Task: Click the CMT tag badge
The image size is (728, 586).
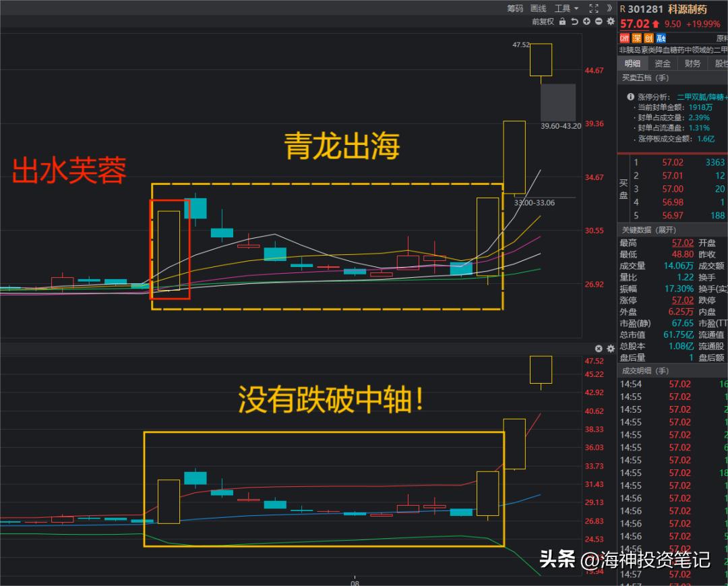Action: click(x=624, y=38)
